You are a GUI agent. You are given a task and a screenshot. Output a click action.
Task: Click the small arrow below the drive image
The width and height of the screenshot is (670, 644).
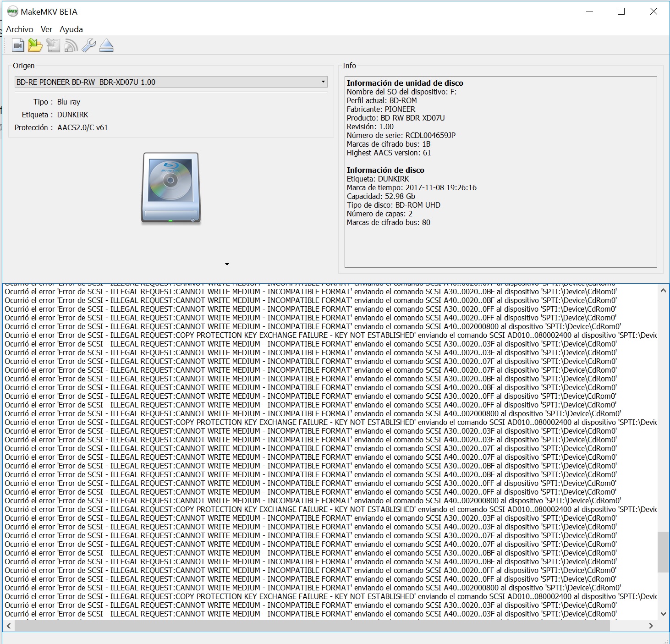pyautogui.click(x=227, y=264)
